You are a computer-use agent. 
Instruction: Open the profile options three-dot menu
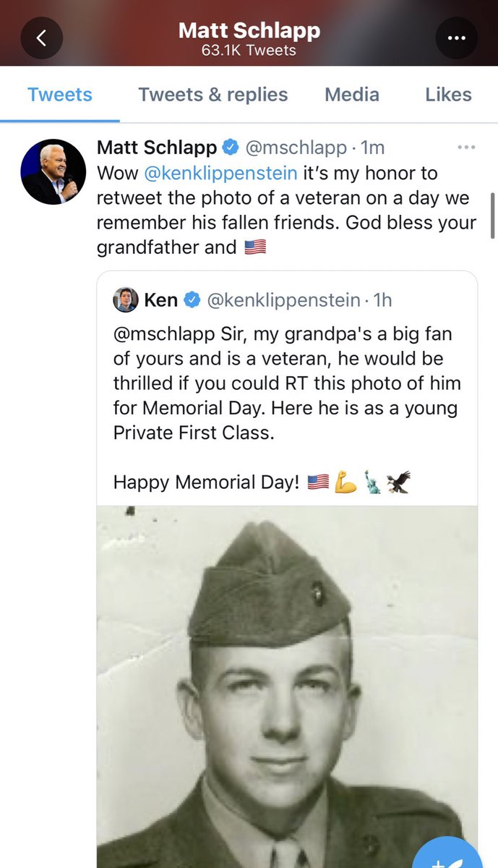[457, 38]
